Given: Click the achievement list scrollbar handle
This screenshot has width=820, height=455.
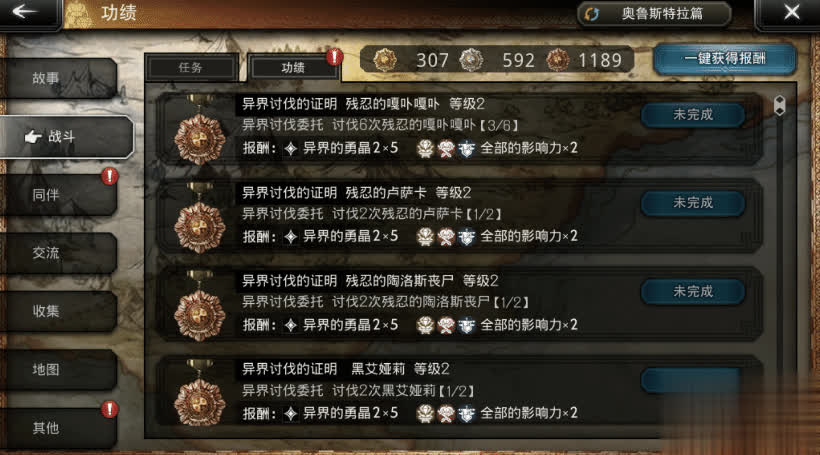Looking at the screenshot, I should click(x=779, y=106).
